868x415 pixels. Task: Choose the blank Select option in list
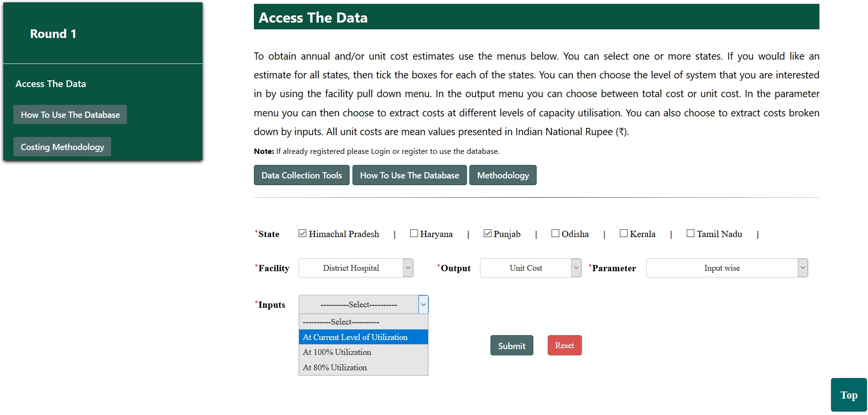[363, 322]
